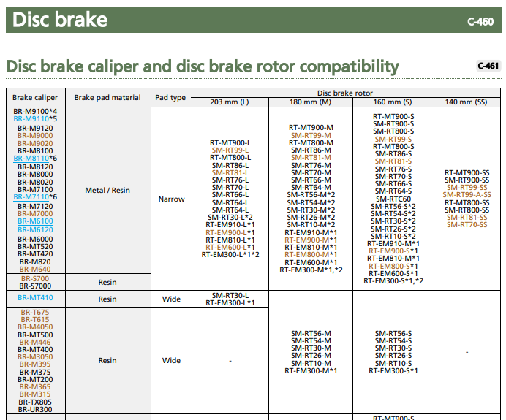Select BR-UR300 caliper entry
Viewport: 506px width, 420px height.
(35, 409)
